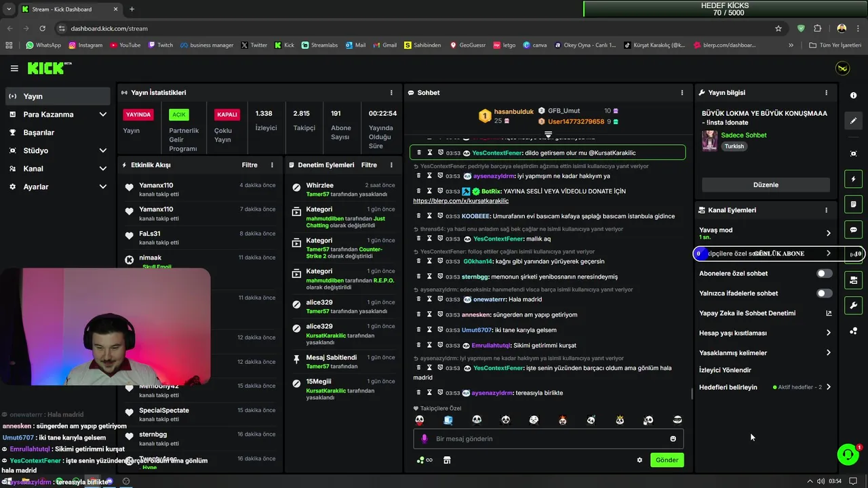Click the Twitch bookmark
This screenshot has width=868, height=488.
pyautogui.click(x=159, y=45)
